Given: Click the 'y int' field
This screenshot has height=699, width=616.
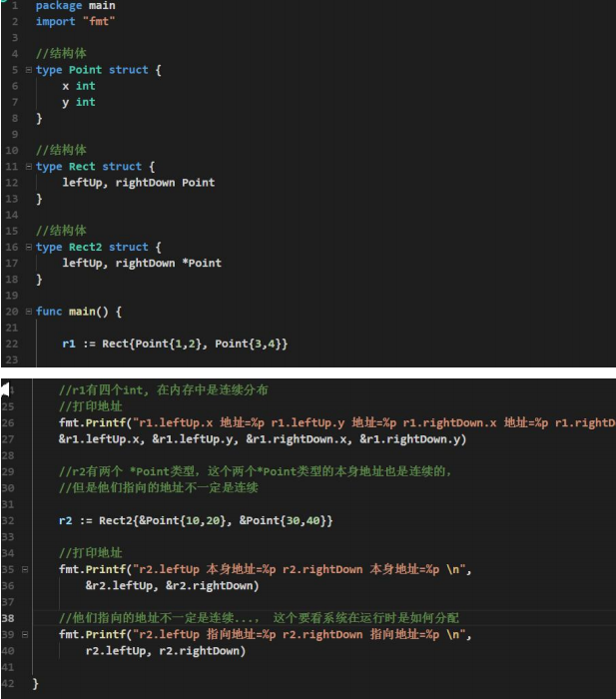Looking at the screenshot, I should click(79, 102).
